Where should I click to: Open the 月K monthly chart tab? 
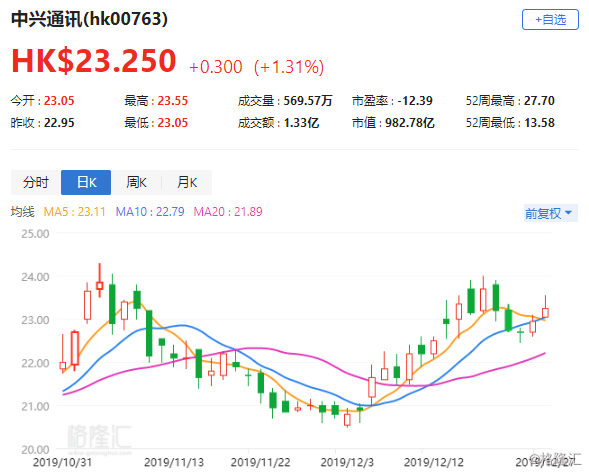tap(187, 182)
